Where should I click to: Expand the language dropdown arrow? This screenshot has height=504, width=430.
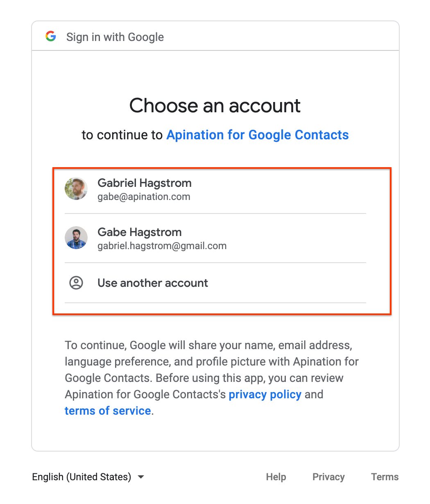tap(141, 477)
